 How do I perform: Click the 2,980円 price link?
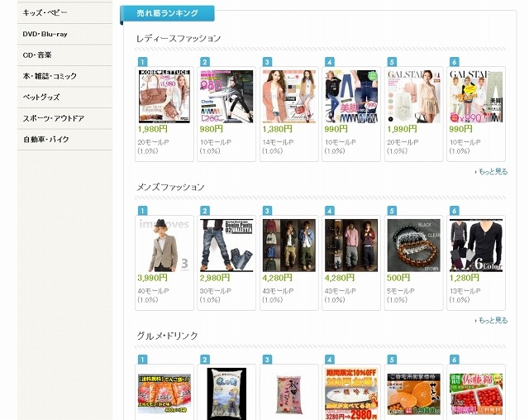(215, 278)
